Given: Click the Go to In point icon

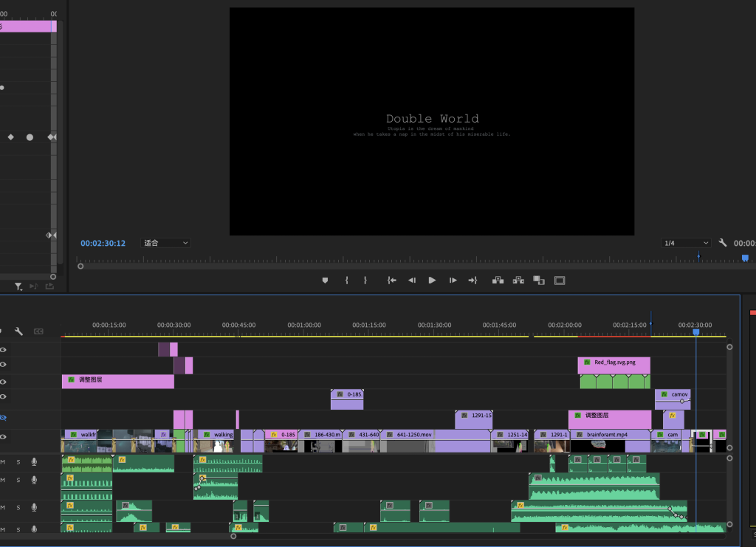Looking at the screenshot, I should (x=392, y=281).
